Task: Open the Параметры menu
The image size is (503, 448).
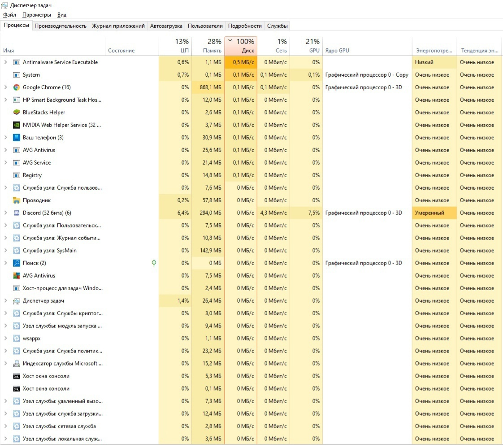Action: coord(37,15)
